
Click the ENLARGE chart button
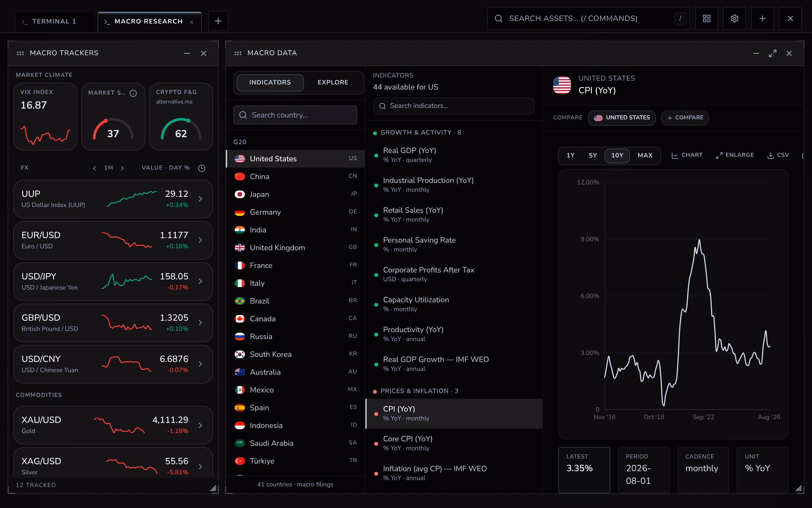(735, 155)
